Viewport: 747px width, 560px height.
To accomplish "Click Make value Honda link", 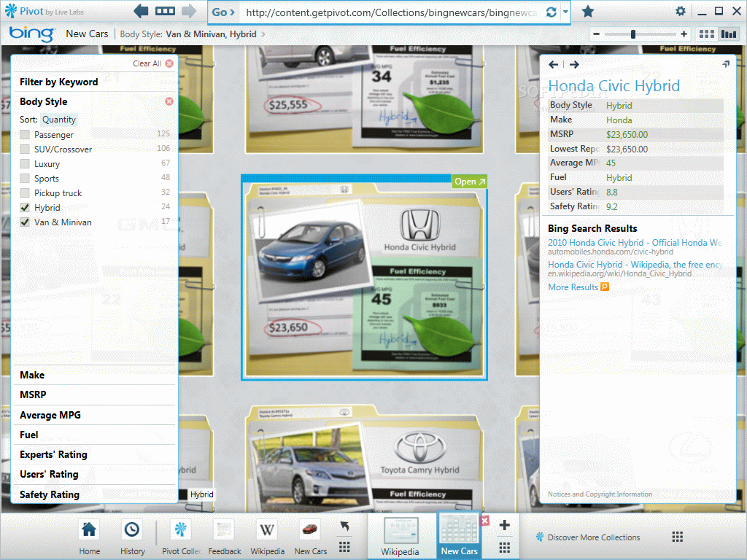I will [619, 120].
